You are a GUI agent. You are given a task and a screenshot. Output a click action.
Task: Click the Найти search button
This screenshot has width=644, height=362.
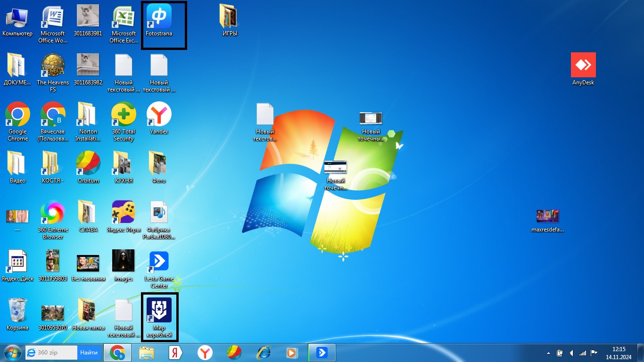[x=89, y=352]
